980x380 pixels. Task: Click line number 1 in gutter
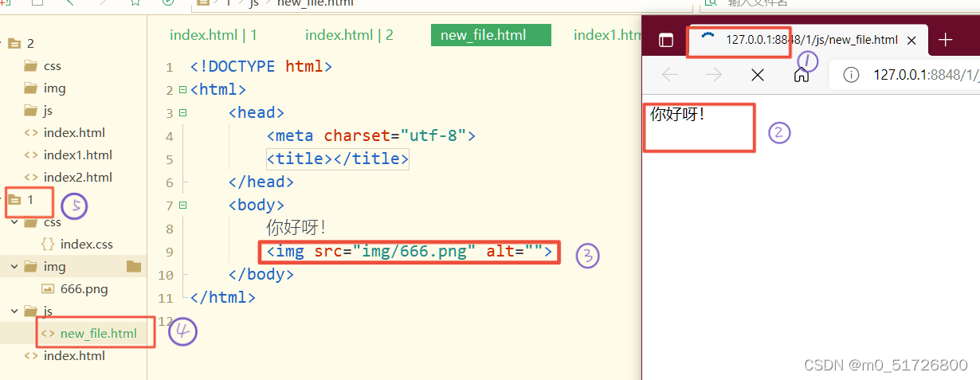coord(169,68)
